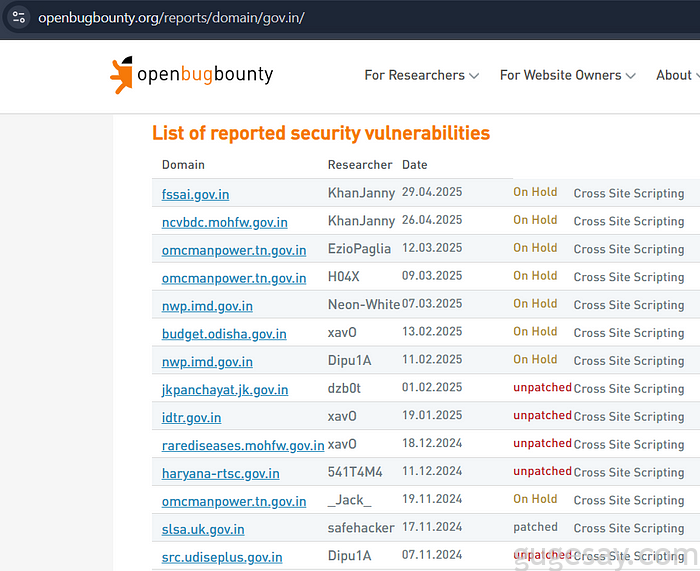700x571 pixels.
Task: Click Cross Site Scripting in ncvbdc.mohfw.gov.in row
Action: point(629,221)
